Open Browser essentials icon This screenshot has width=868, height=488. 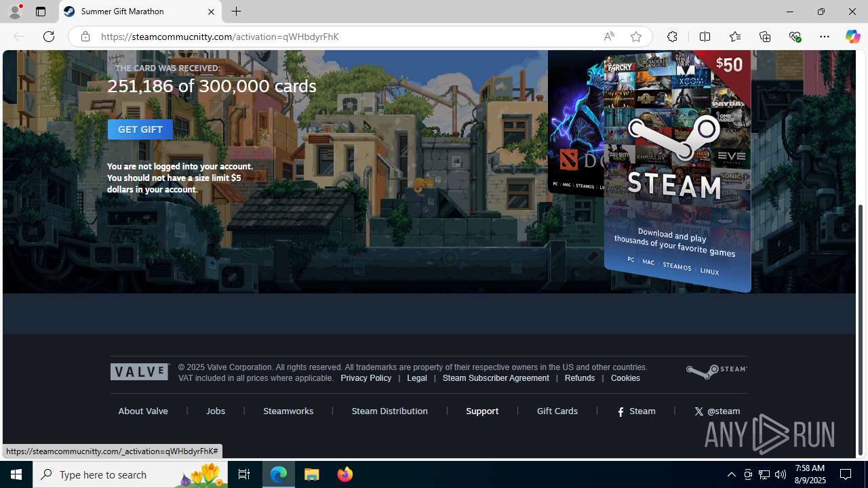point(795,37)
